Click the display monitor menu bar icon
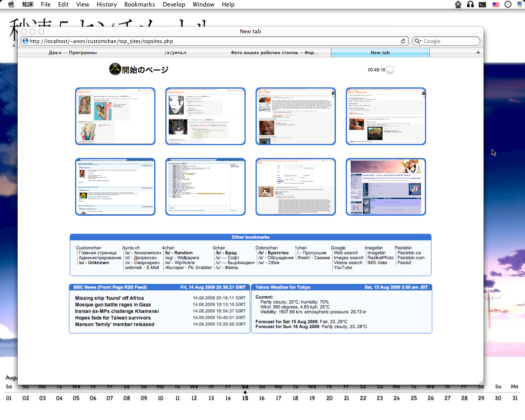The image size is (525, 420). click(x=520, y=4)
